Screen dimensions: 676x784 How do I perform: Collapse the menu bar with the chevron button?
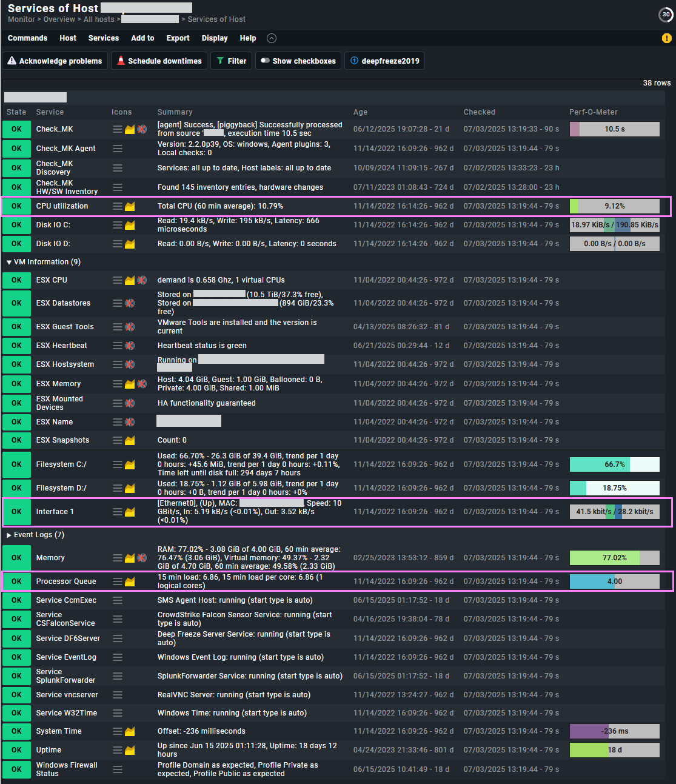pyautogui.click(x=272, y=38)
